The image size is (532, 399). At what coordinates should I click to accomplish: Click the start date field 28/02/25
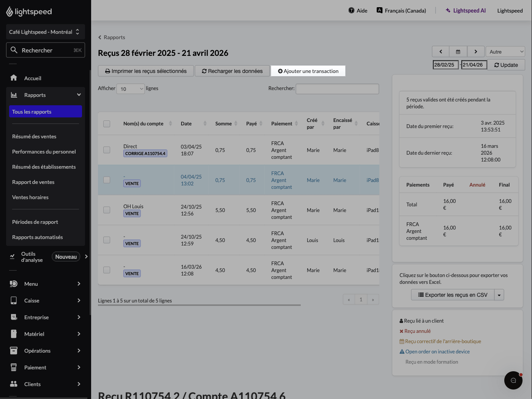coord(446,65)
